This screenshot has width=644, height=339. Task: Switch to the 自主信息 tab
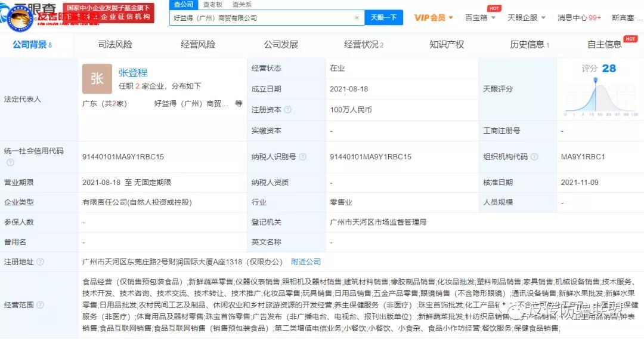605,44
